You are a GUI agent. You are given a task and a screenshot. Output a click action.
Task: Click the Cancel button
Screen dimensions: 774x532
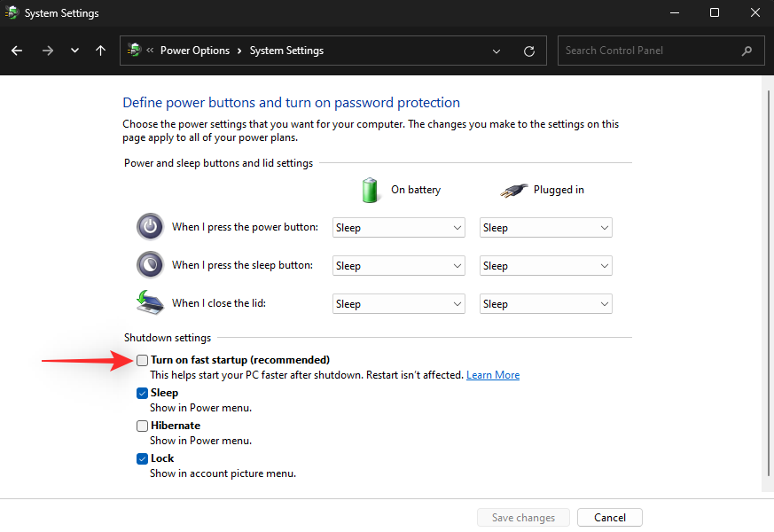pyautogui.click(x=610, y=517)
